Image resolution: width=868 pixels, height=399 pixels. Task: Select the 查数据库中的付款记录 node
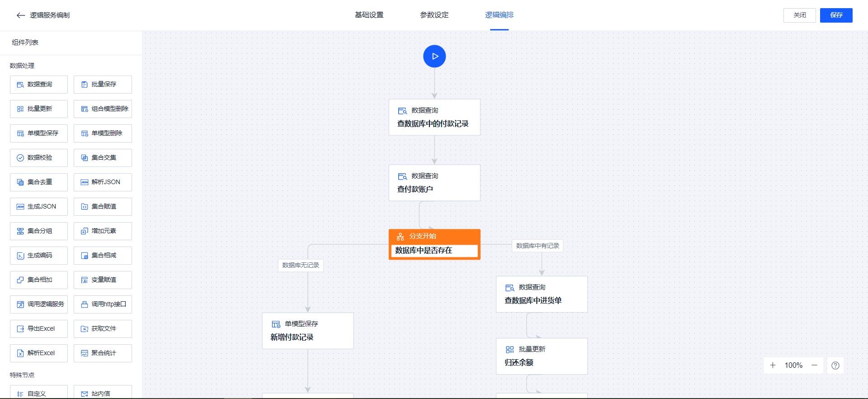coord(434,117)
